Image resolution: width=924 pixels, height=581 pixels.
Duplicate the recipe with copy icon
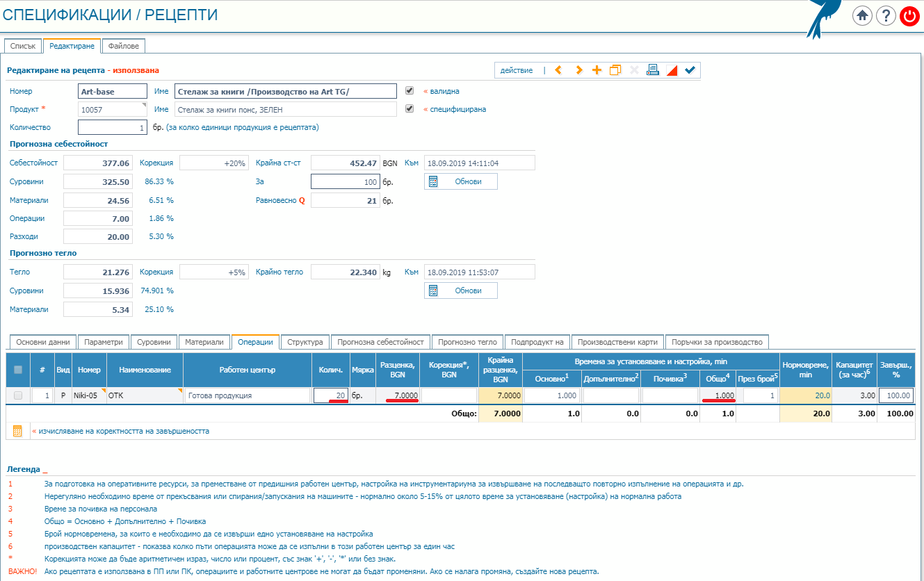coord(615,70)
